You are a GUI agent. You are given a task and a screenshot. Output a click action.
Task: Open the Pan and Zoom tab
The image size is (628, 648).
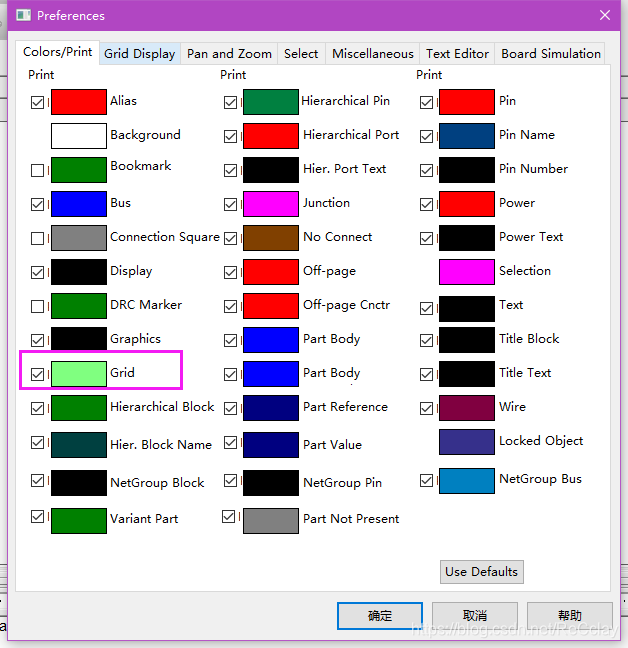pos(229,54)
